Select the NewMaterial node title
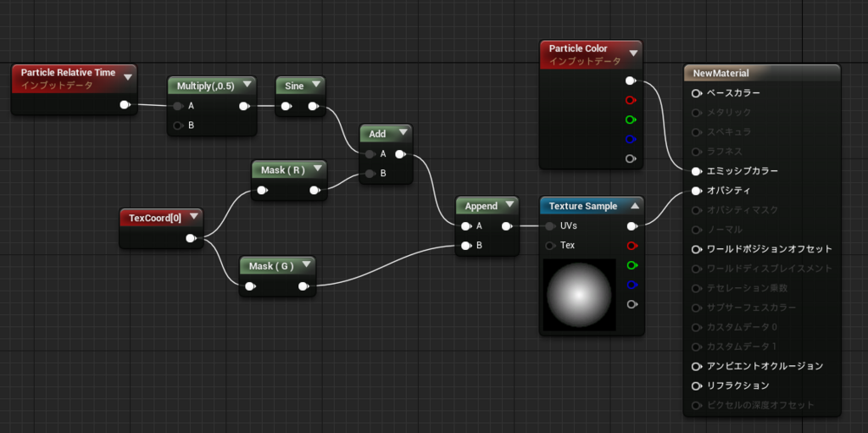 click(x=721, y=73)
